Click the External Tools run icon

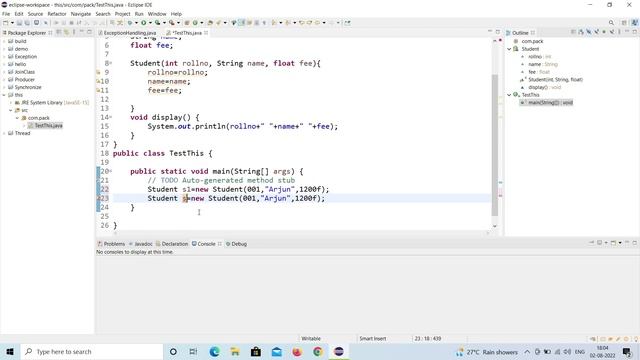point(172,23)
